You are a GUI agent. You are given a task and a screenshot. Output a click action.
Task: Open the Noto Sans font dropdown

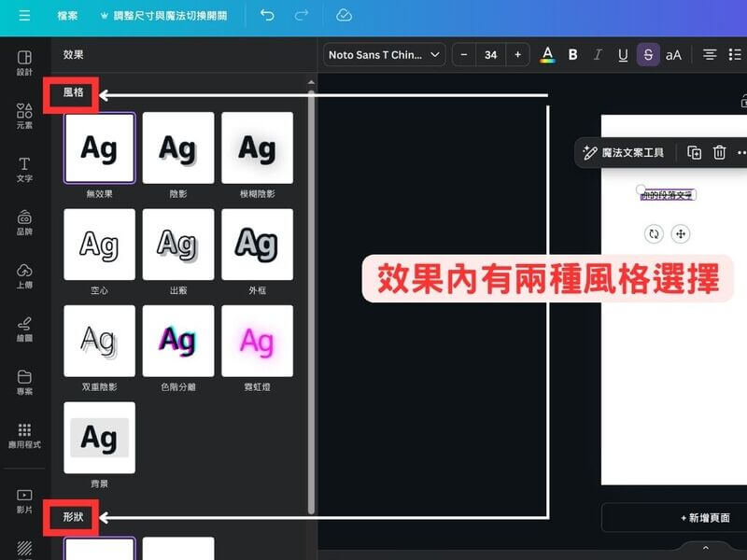(x=384, y=55)
